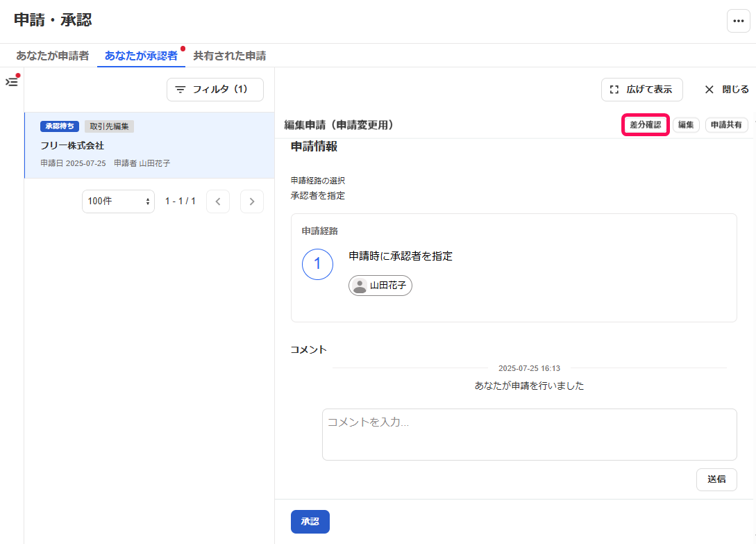
Task: Click the 承認待ち status badge
Action: coord(59,126)
